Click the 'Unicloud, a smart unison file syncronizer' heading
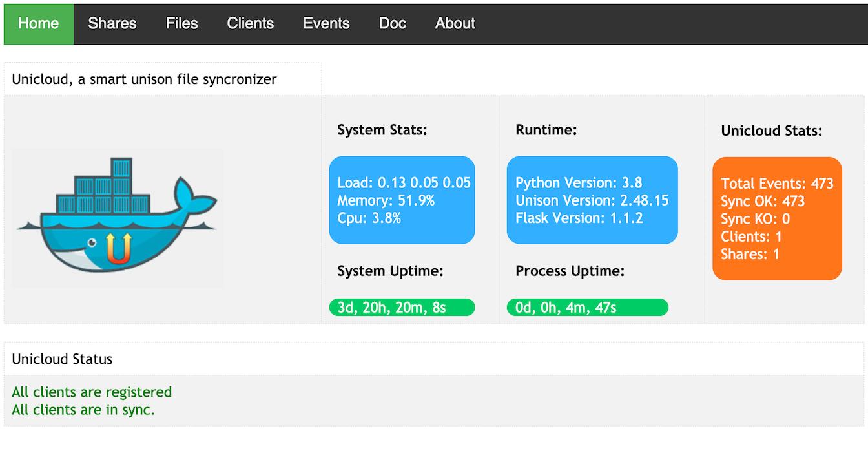 click(x=144, y=79)
